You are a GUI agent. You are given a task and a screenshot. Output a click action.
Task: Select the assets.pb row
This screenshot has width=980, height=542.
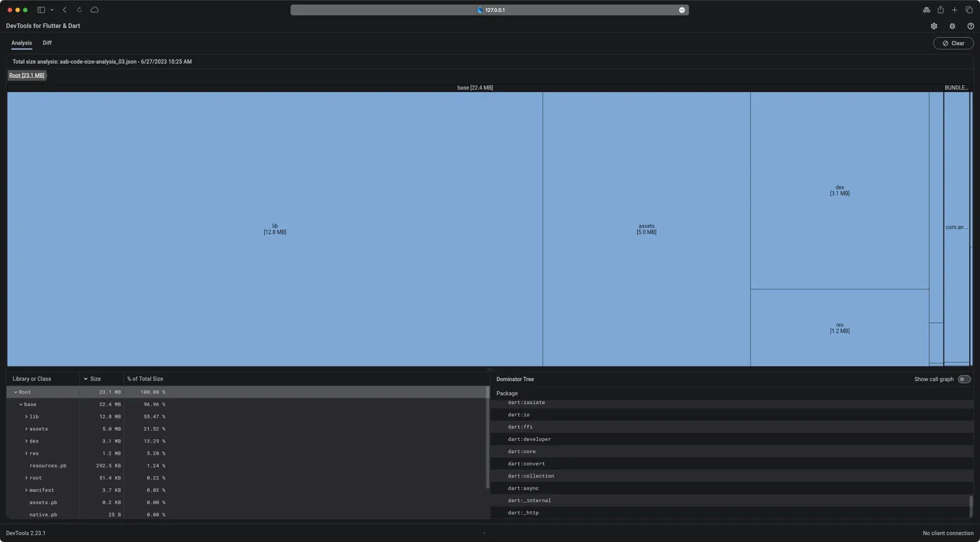pyautogui.click(x=246, y=503)
